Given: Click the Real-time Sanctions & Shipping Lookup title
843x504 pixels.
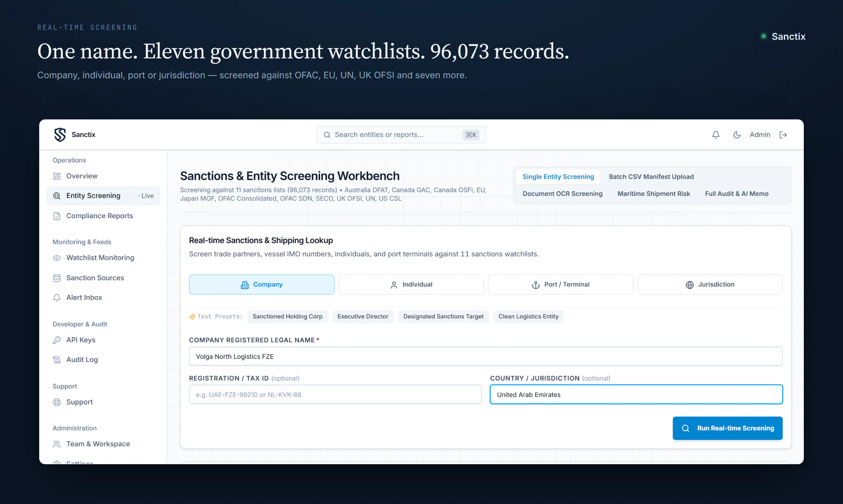Looking at the screenshot, I should coord(261,240).
